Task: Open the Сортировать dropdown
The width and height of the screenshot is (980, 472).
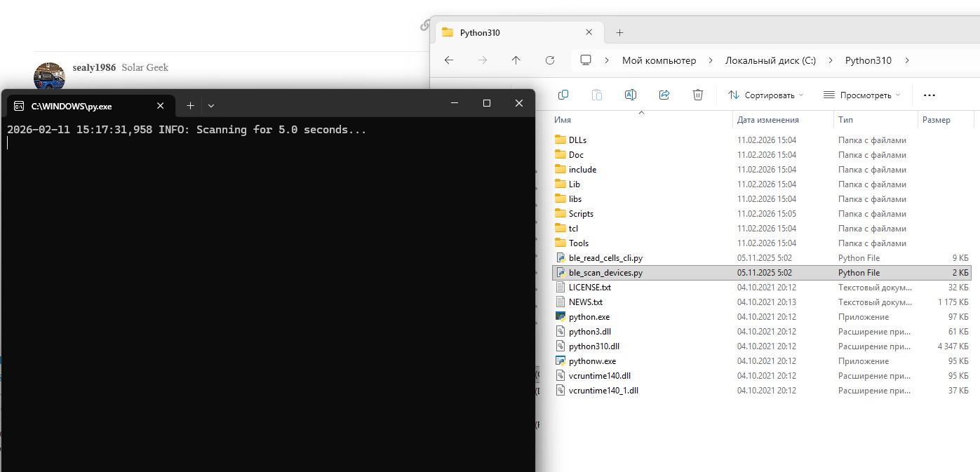Action: click(765, 95)
